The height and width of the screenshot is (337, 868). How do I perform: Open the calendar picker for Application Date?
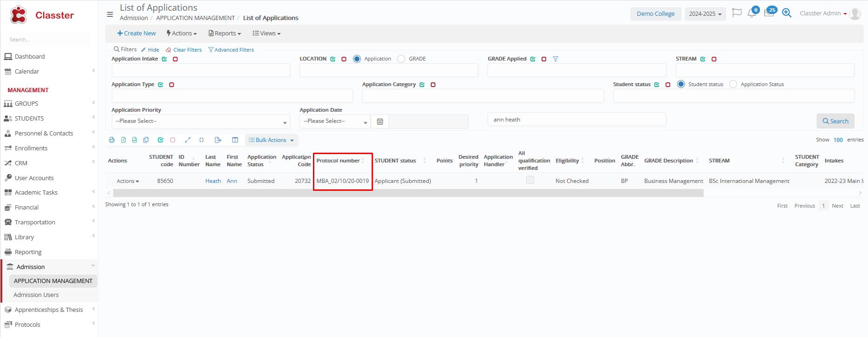[380, 121]
